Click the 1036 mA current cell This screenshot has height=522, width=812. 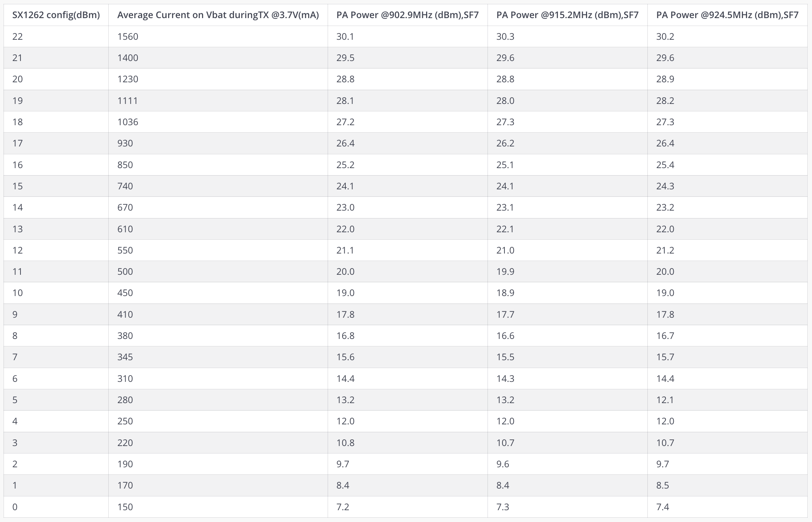point(128,122)
